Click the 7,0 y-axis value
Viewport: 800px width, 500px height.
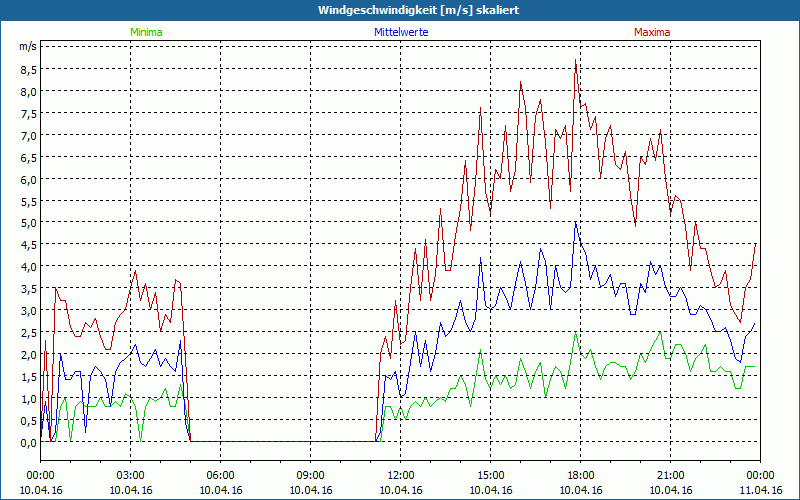(x=28, y=136)
